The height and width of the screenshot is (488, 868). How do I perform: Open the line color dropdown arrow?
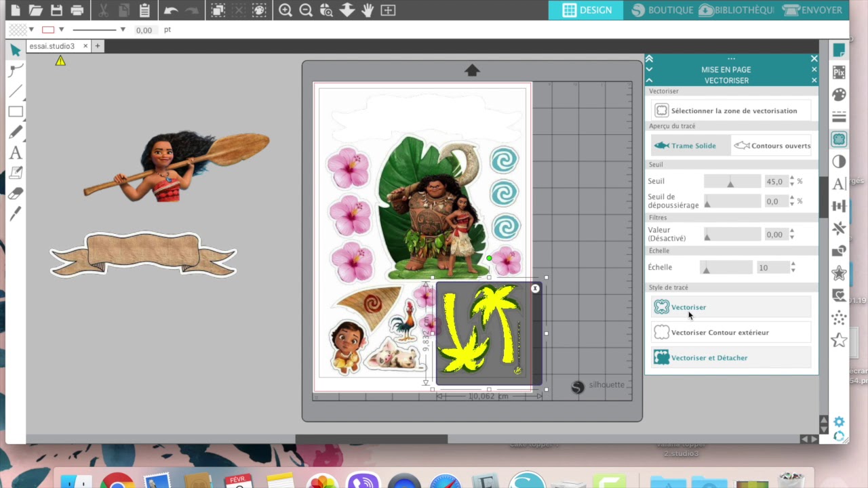(61, 30)
